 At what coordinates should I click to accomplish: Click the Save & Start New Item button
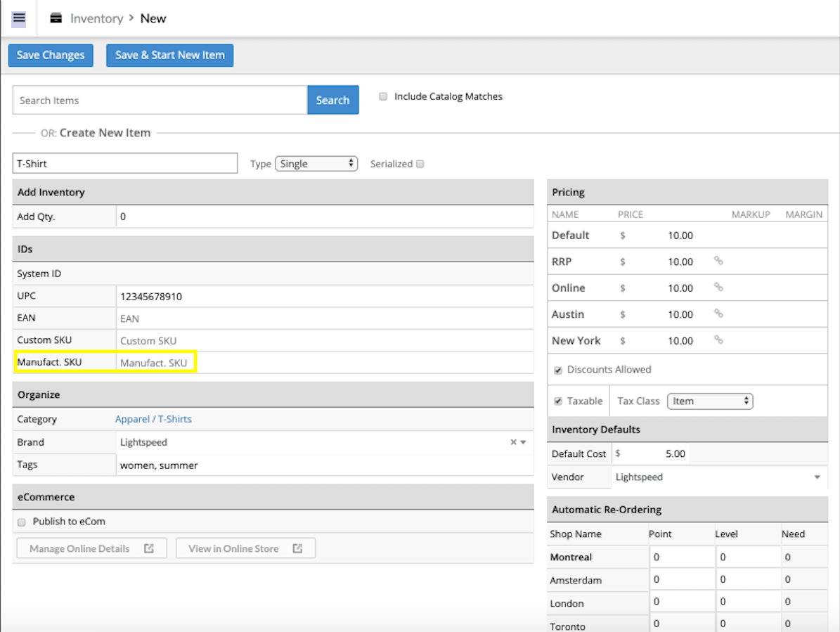(x=169, y=56)
